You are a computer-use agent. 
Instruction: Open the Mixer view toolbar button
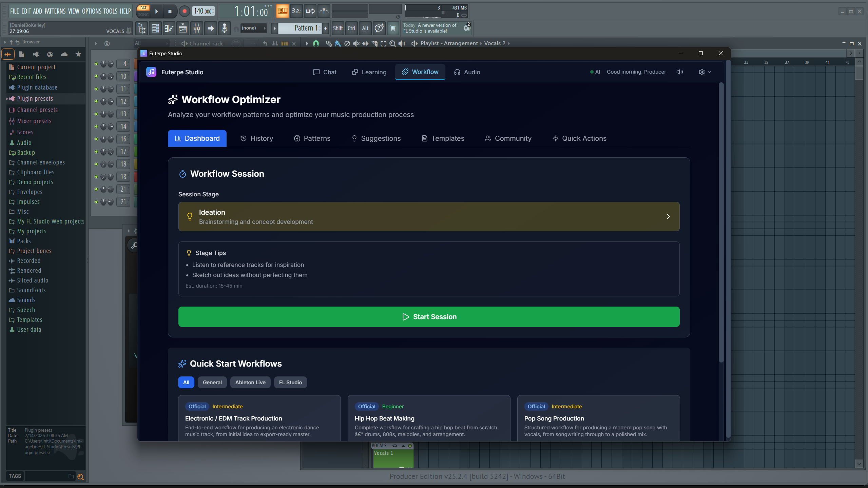(197, 28)
